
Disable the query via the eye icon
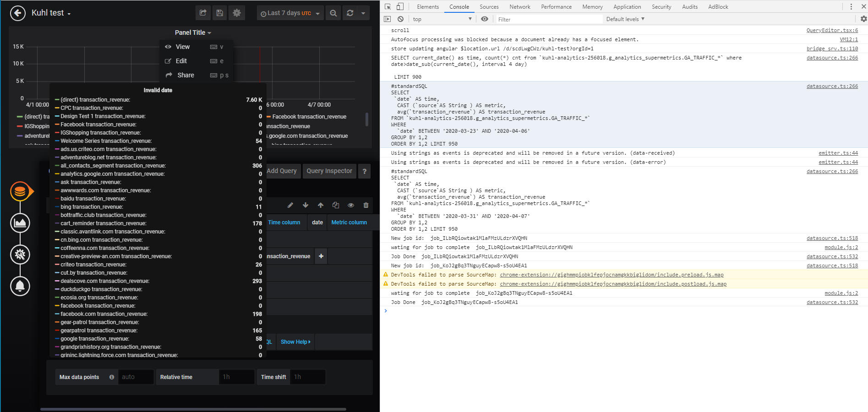(350, 205)
